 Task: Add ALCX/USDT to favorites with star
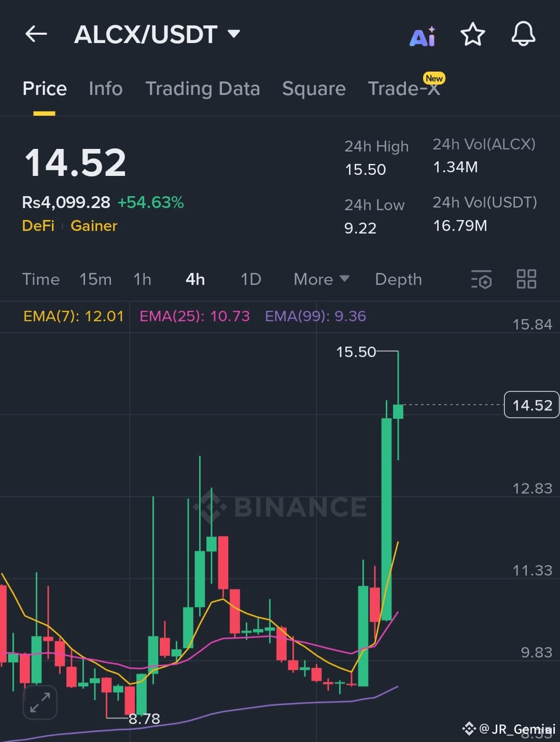coord(473,35)
